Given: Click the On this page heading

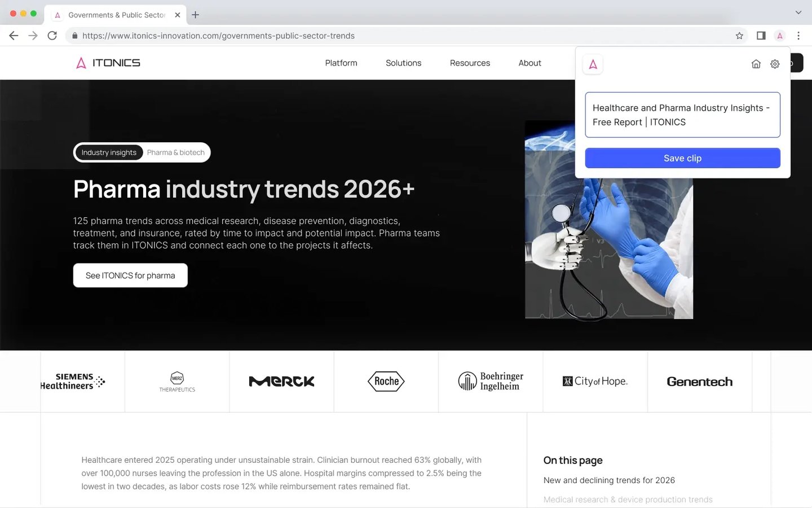Looking at the screenshot, I should point(573,461).
